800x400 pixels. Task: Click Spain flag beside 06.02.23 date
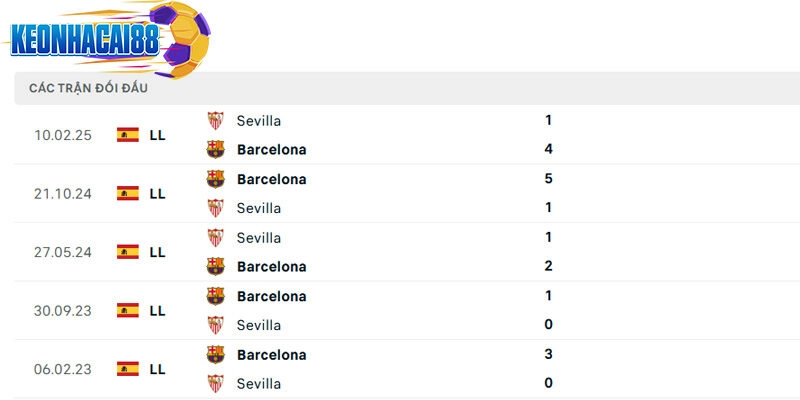click(x=128, y=369)
